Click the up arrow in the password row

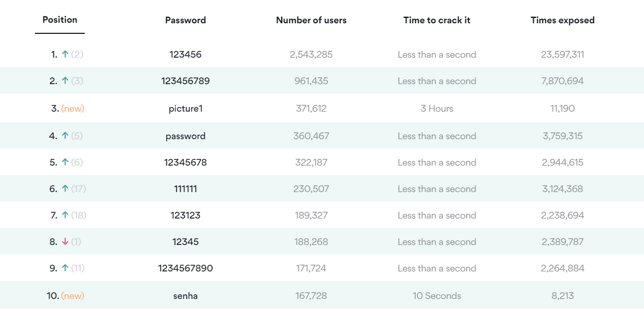point(65,136)
